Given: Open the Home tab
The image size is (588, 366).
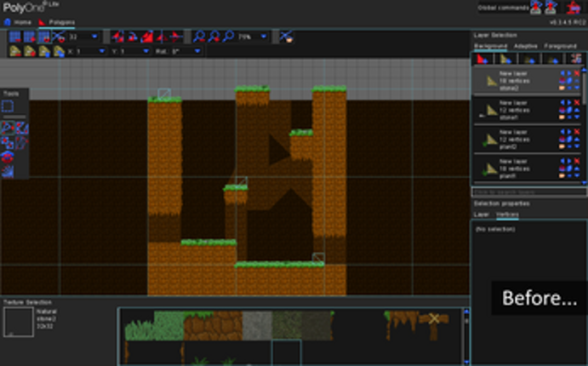Looking at the screenshot, I should (19, 22).
